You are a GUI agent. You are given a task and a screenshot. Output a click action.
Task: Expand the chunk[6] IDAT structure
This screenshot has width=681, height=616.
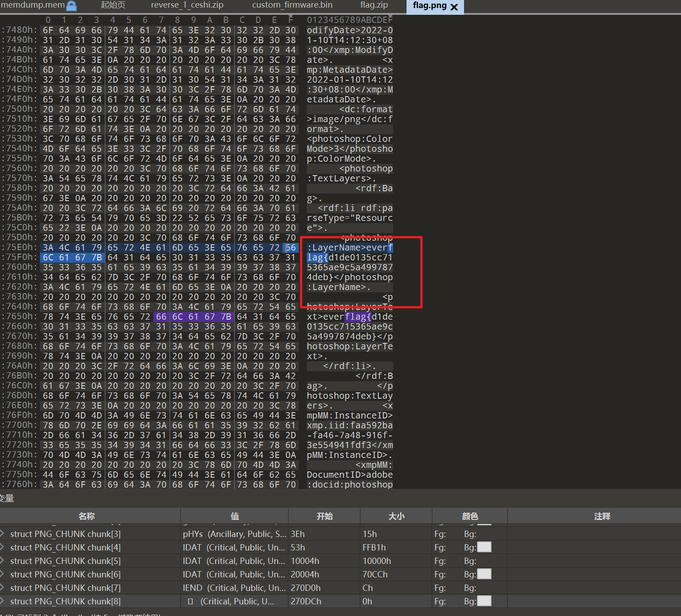point(3,574)
